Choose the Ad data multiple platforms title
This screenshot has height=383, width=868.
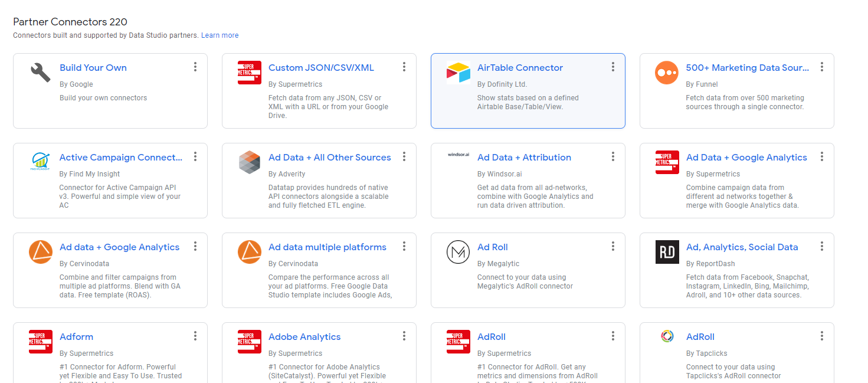327,247
